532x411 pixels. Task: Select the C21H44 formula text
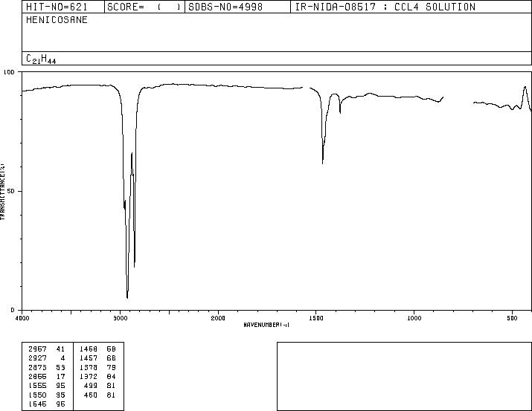click(41, 59)
